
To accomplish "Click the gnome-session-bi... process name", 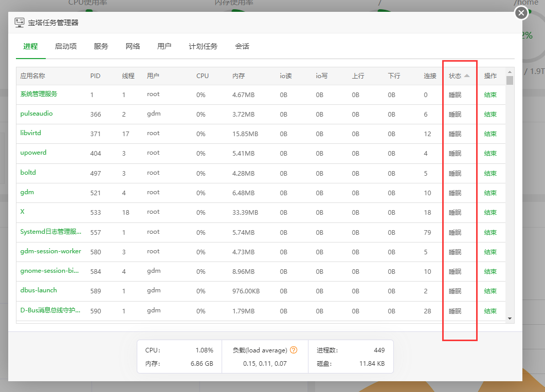I will pos(49,271).
